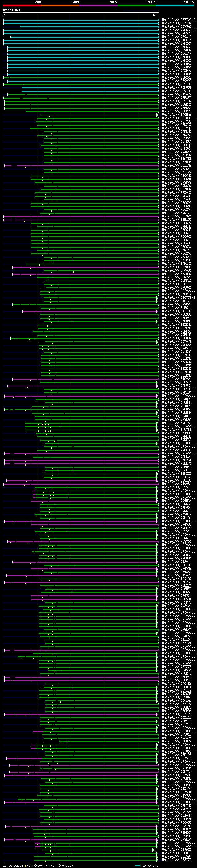Select the UniRef100_Q43014 hit label

tap(176, 562)
